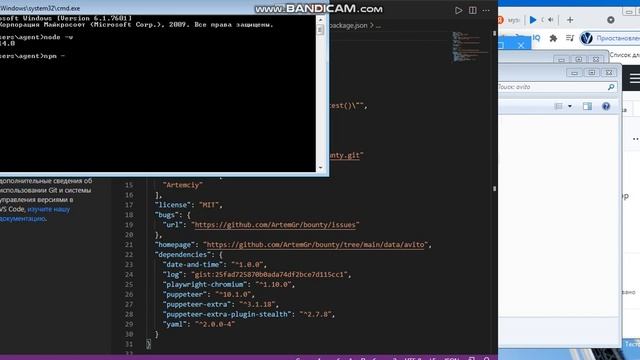Click the "date-and-time" dependency line
This screenshot has width=640, height=360.
point(215,264)
